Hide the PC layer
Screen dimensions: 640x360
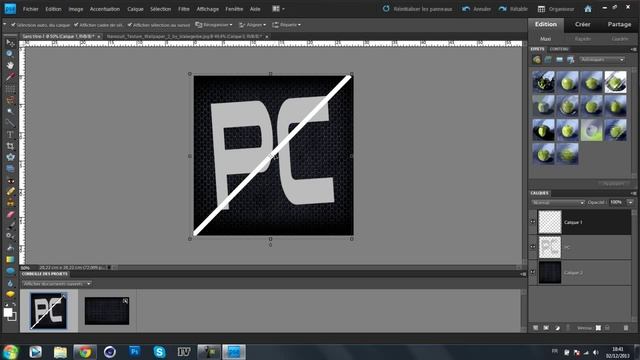tap(533, 247)
